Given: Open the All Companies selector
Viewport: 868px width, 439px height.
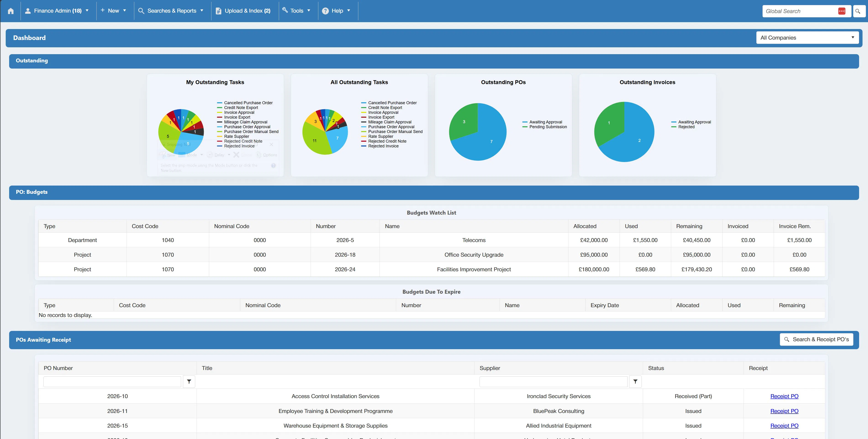Looking at the screenshot, I should click(x=807, y=38).
